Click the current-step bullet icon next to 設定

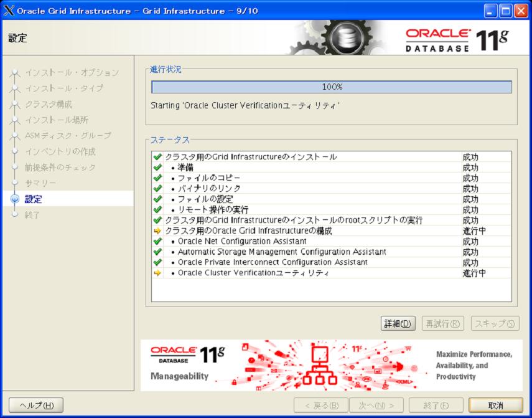[x=15, y=199]
